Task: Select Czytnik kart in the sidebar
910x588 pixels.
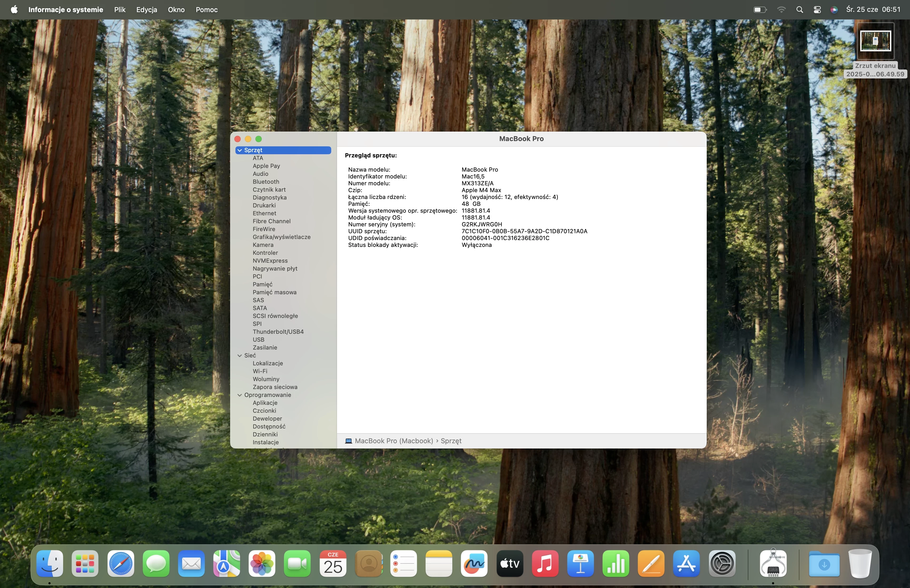Action: 269,190
